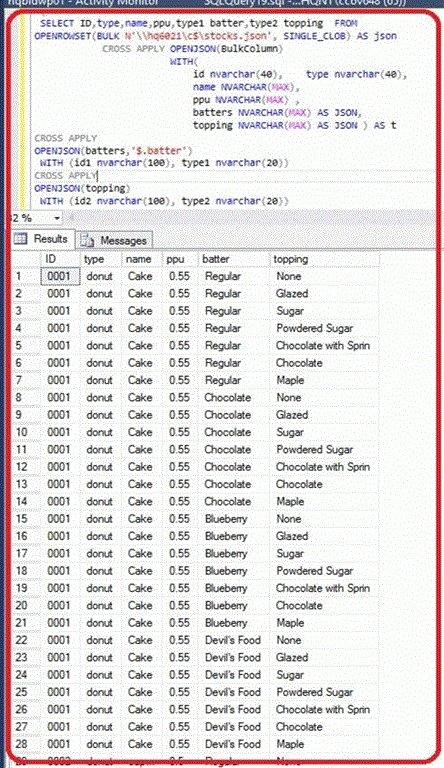Select the 0001 ID cell in row 1
The image size is (444, 768).
tap(60, 276)
